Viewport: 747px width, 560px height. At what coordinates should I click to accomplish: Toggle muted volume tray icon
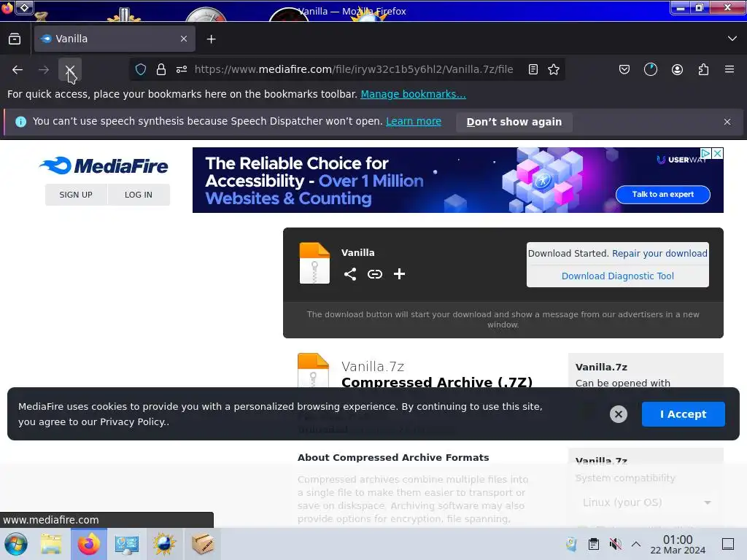pos(615,544)
